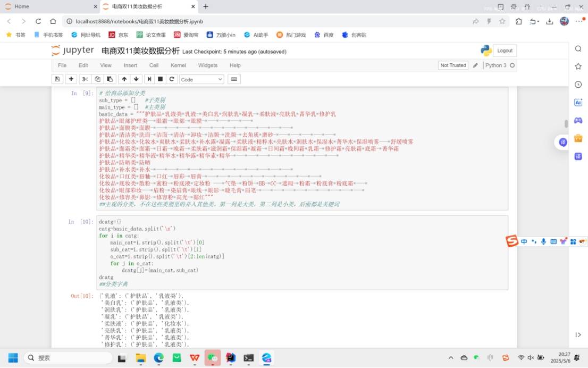588x368 pixels.
Task: Restart the kernel icon
Action: [x=172, y=79]
